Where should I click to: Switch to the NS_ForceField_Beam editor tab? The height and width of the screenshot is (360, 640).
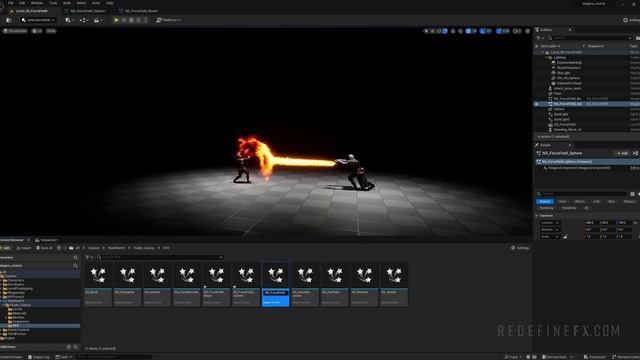(141, 11)
